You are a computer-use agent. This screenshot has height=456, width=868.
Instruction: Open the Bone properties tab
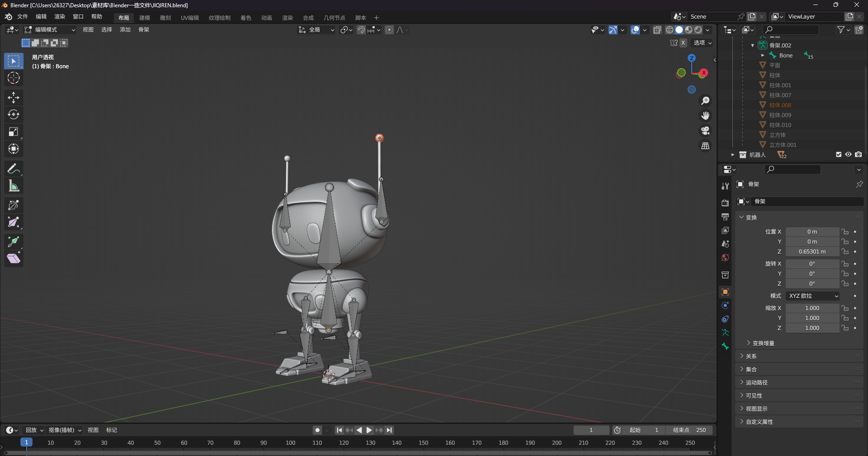click(725, 346)
